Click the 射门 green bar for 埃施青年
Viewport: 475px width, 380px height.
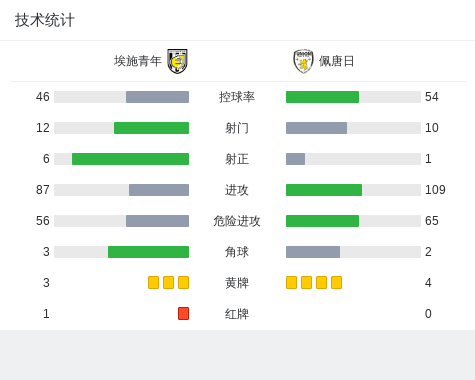[151, 128]
